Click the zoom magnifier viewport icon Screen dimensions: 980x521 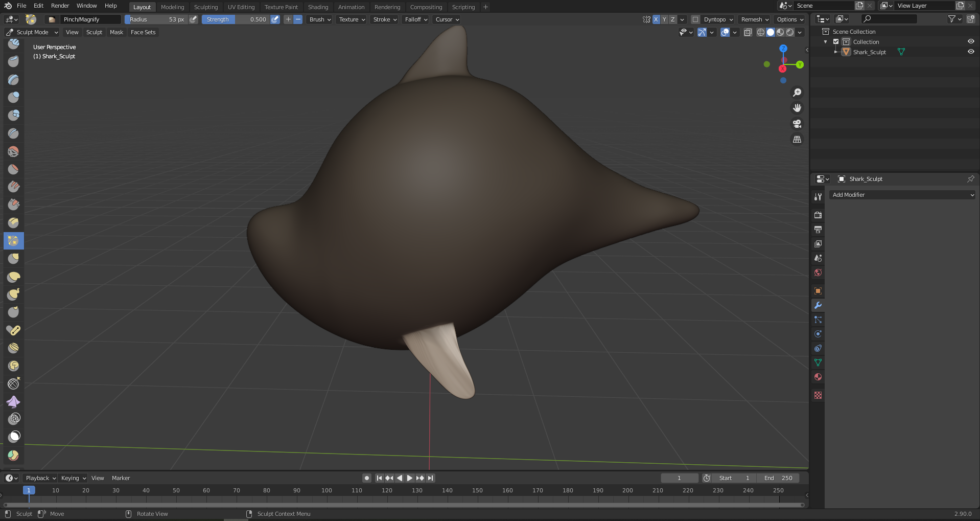pyautogui.click(x=797, y=93)
